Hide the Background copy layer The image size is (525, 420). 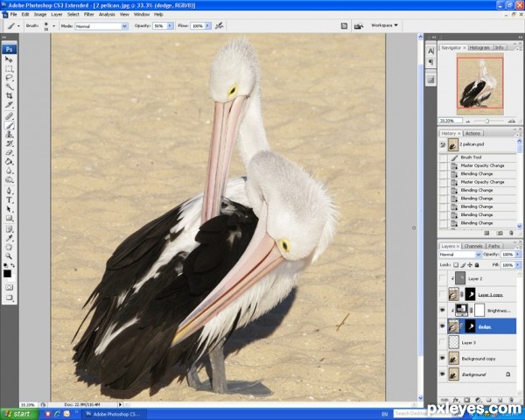(x=443, y=359)
